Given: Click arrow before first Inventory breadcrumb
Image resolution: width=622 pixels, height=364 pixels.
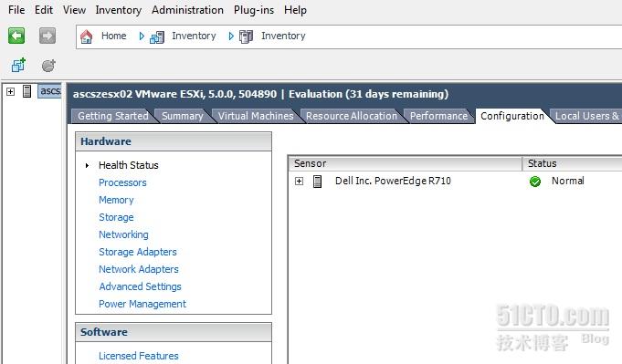Looking at the screenshot, I should 142,36.
